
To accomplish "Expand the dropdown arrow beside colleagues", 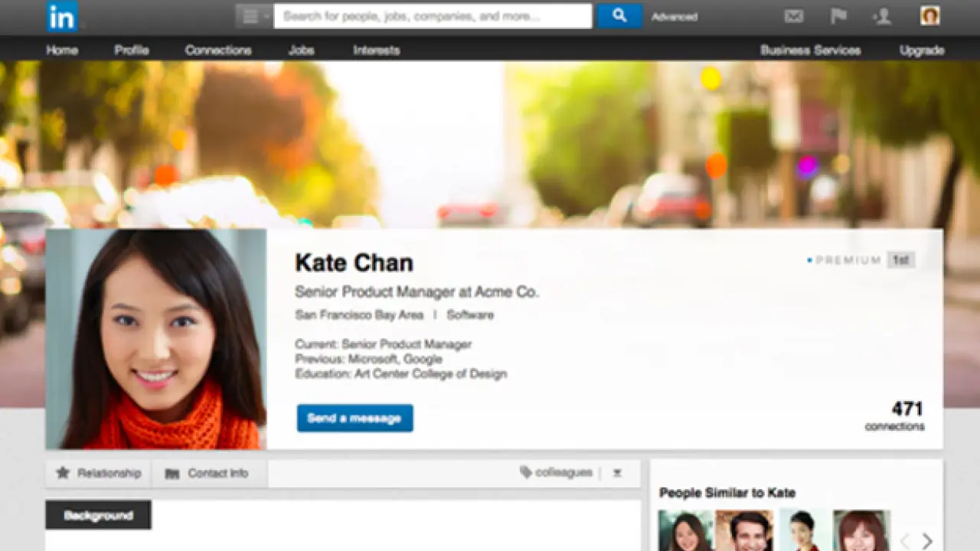I will point(617,473).
